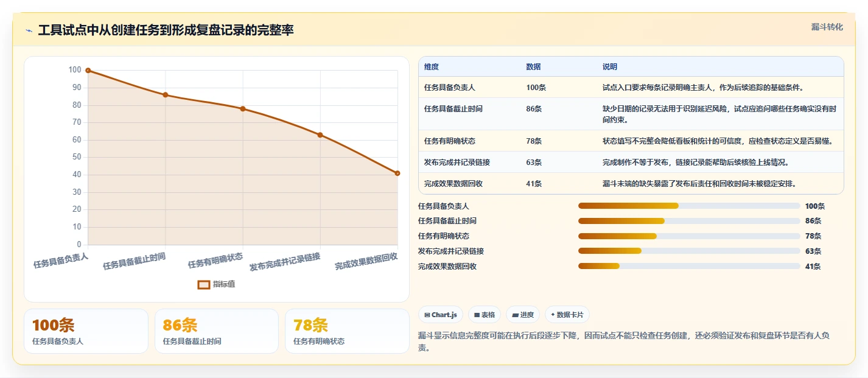Screen dimensions: 868x378
Task: Select the 数据卡片 chip
Action: click(x=567, y=315)
